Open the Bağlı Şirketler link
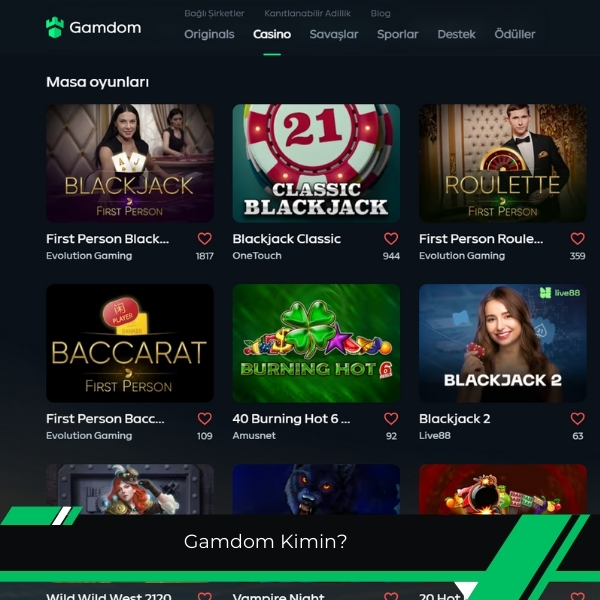This screenshot has width=600, height=600. click(x=214, y=13)
